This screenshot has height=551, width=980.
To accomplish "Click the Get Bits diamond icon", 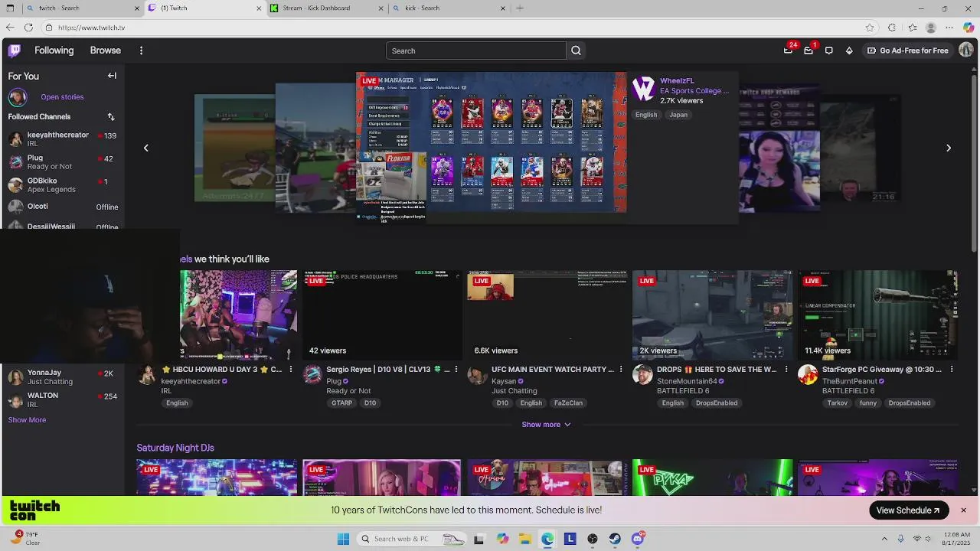I will coord(849,51).
